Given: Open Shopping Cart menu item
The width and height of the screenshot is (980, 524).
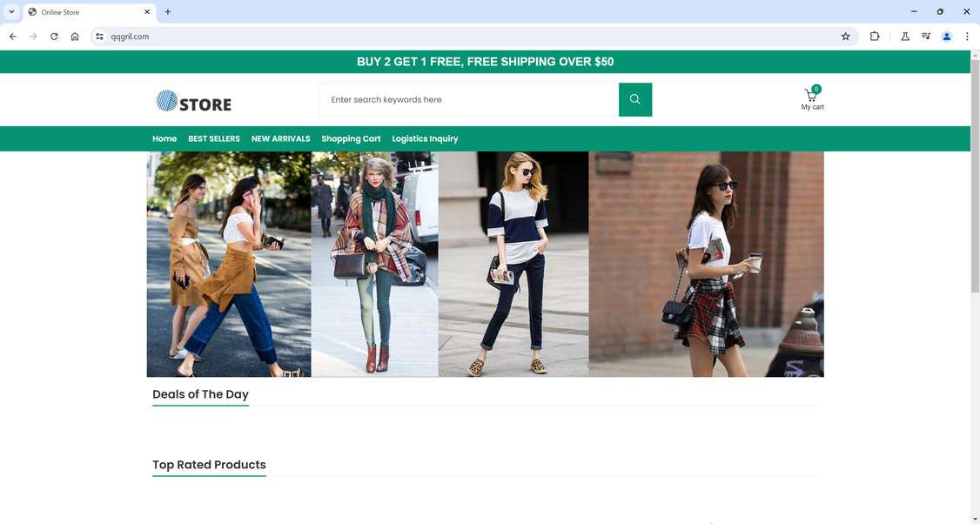Looking at the screenshot, I should (x=351, y=138).
